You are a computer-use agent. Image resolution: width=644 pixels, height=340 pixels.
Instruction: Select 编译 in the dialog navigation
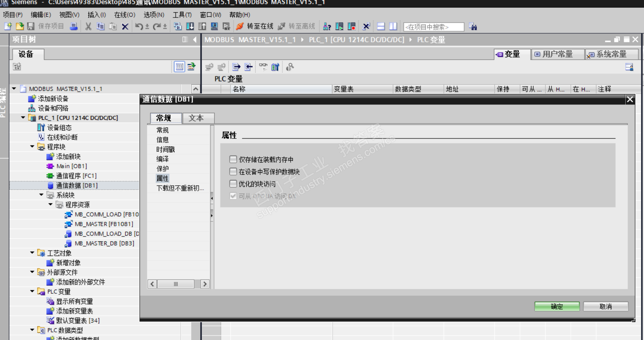(x=163, y=159)
